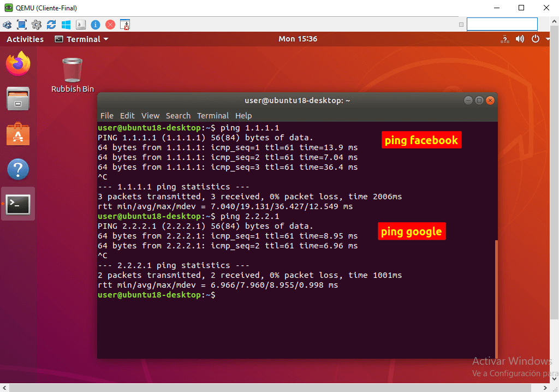Select the Rubbish Bin desktop icon

tap(73, 75)
